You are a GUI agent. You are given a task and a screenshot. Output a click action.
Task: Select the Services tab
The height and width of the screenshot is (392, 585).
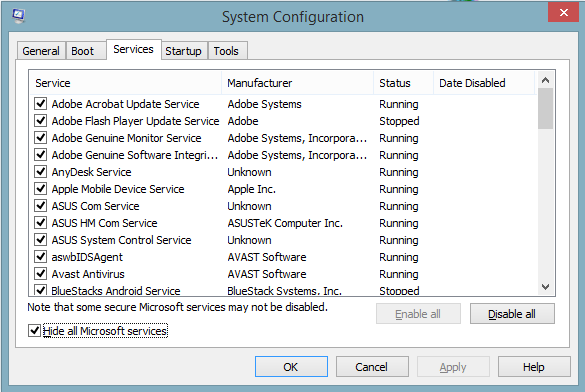click(x=134, y=49)
